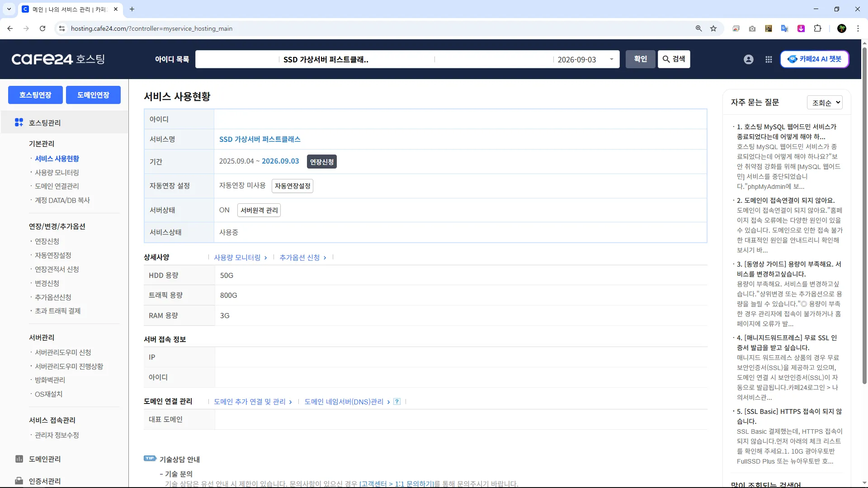Open 도메인관리 sidebar section icon
This screenshot has height=488, width=868.
19,459
